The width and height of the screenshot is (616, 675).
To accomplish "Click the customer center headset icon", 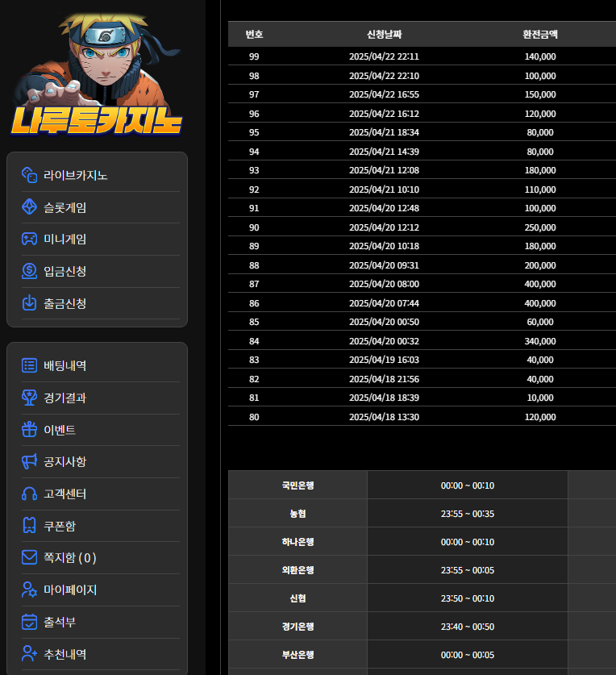I will (30, 494).
